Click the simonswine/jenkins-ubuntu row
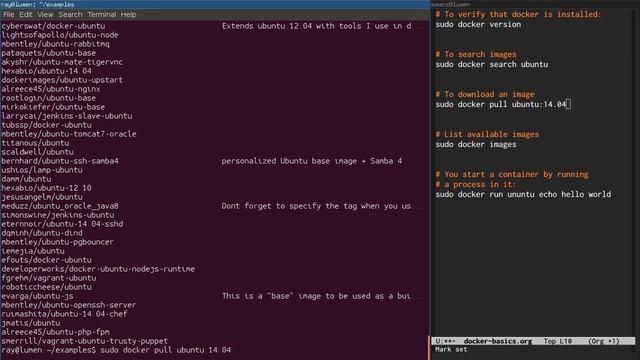The width and height of the screenshot is (640, 360). (58, 215)
